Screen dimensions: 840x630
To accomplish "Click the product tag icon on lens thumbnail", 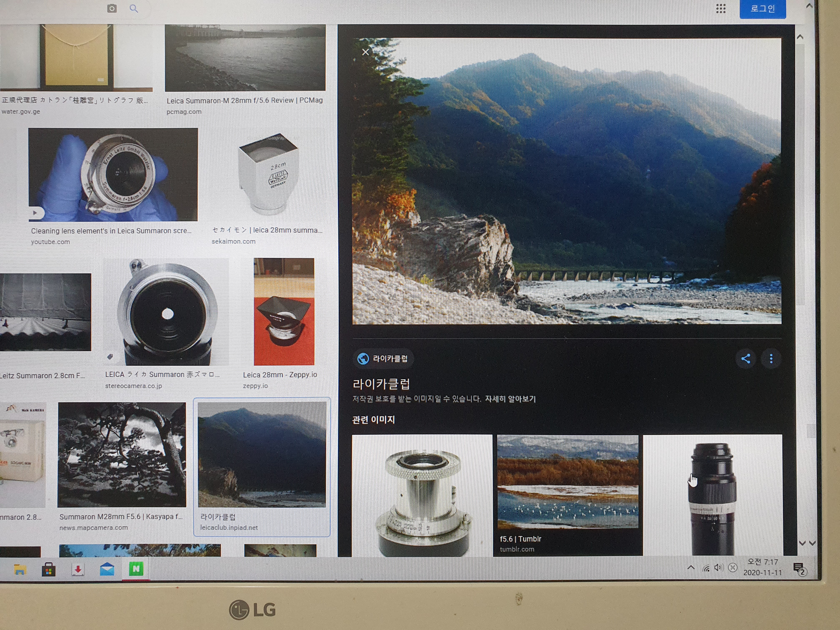I will (110, 357).
